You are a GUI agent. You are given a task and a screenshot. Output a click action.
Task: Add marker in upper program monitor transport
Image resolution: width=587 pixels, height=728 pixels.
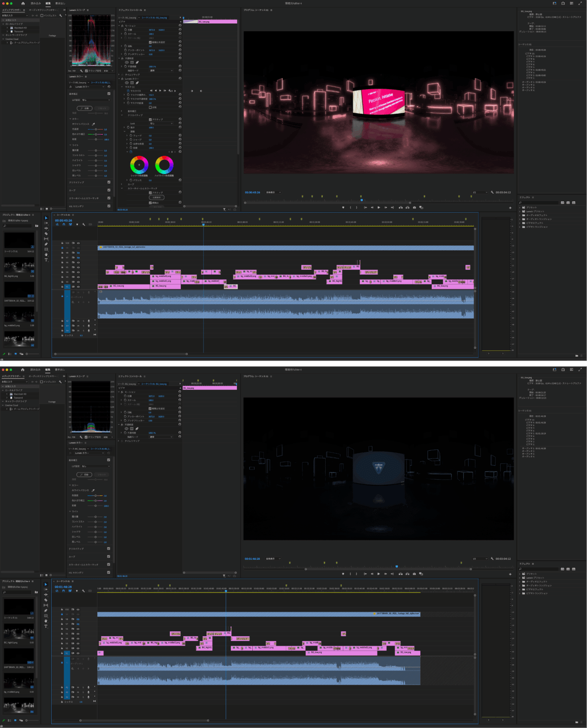[x=343, y=207]
